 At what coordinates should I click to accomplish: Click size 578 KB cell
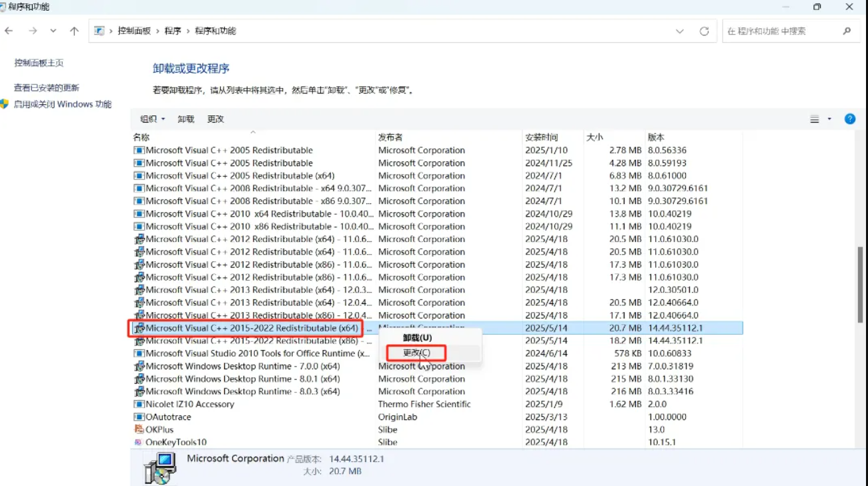tap(628, 353)
